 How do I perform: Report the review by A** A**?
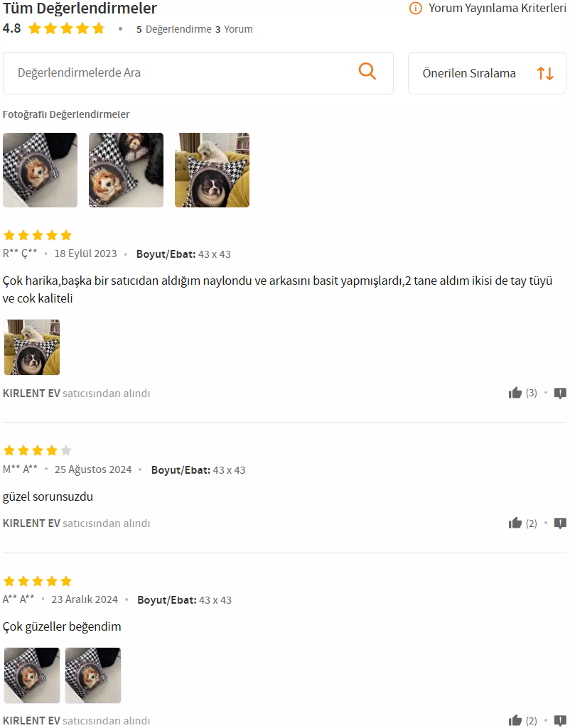[560, 721]
